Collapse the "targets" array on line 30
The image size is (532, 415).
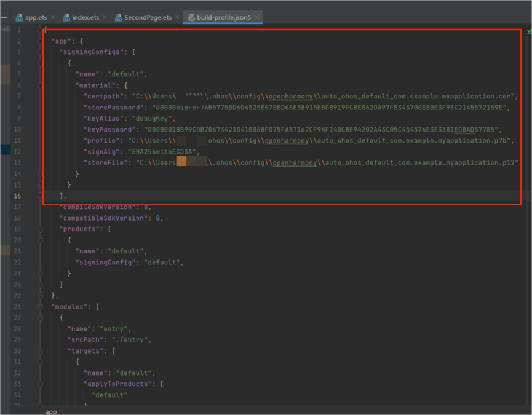pyautogui.click(x=40, y=351)
